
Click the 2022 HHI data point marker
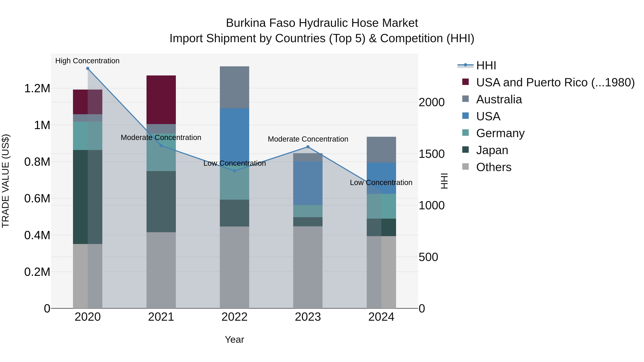click(x=235, y=171)
